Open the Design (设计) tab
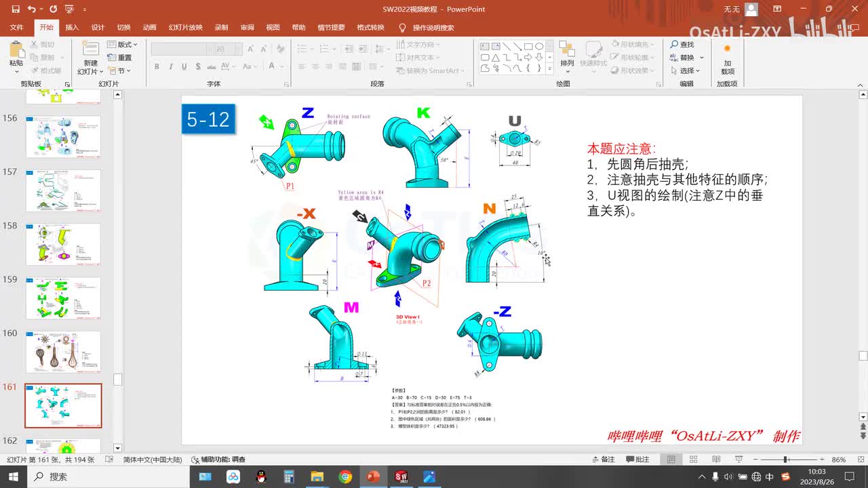This screenshot has width=868, height=488. (x=98, y=28)
